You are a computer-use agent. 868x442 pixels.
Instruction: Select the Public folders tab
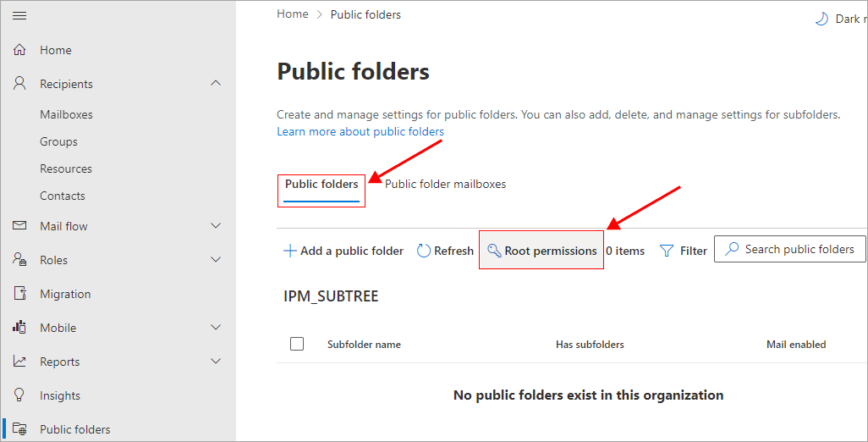(x=321, y=184)
